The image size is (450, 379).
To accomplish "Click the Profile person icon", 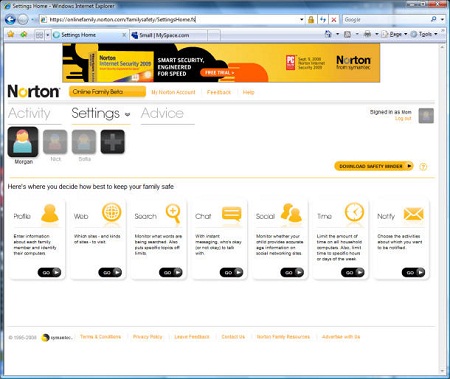I will [x=50, y=213].
